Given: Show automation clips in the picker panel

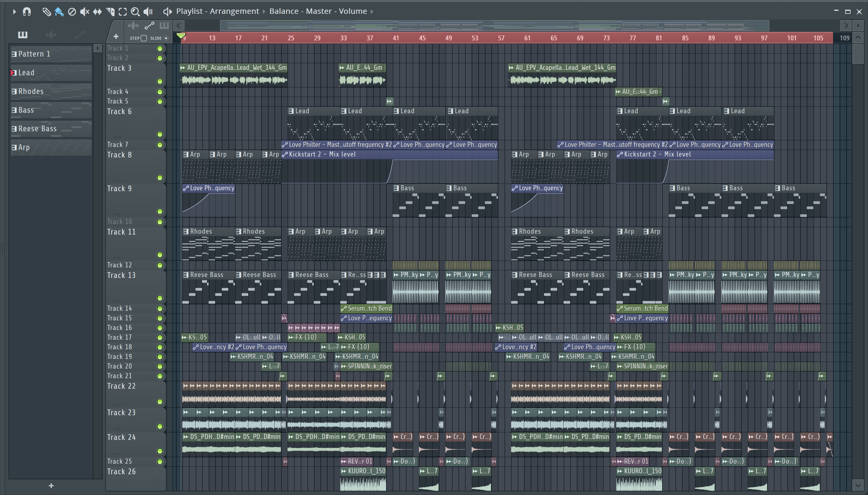Looking at the screenshot, I should (x=80, y=35).
